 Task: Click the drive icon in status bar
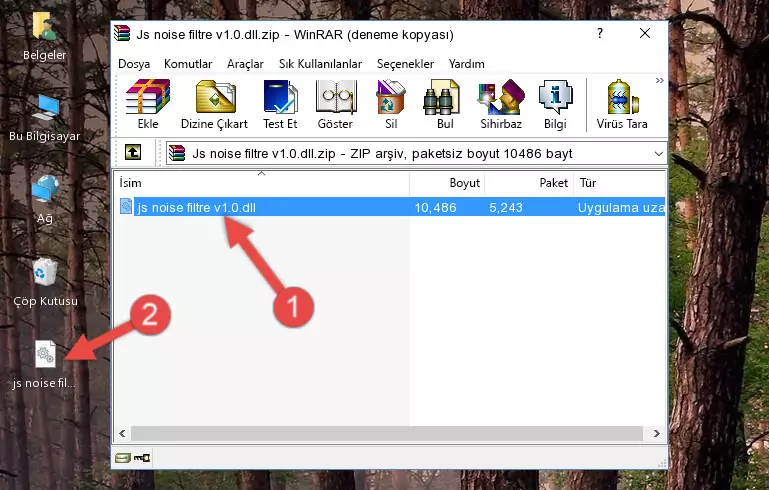123,458
